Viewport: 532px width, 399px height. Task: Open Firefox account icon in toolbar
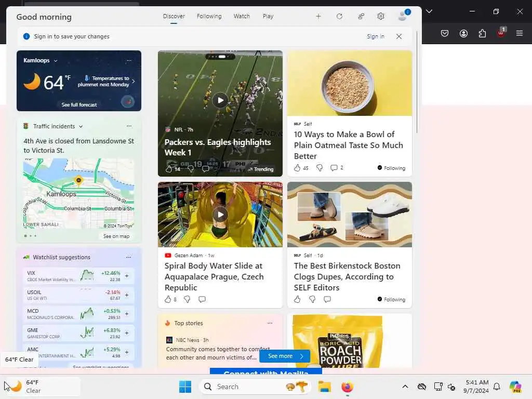[x=463, y=33]
